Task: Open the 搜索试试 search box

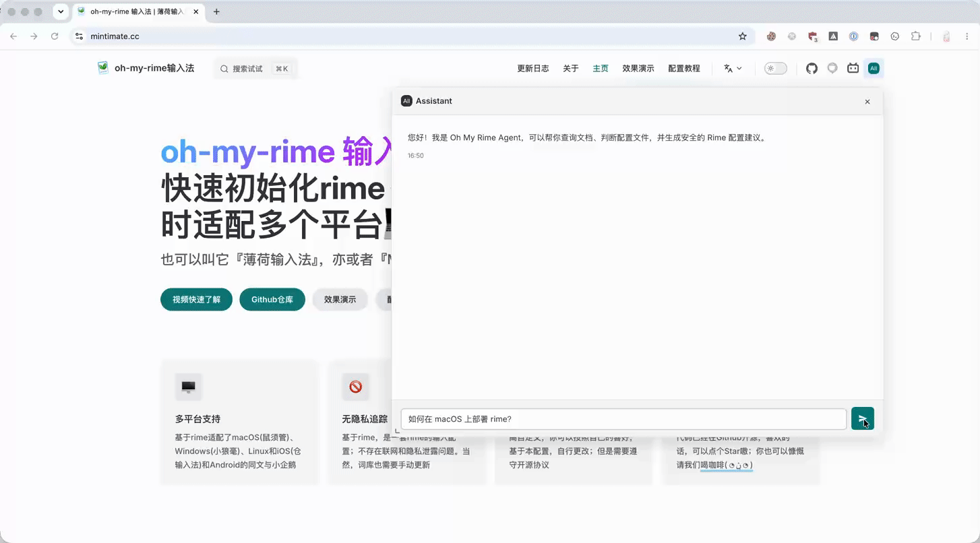Action: point(255,68)
